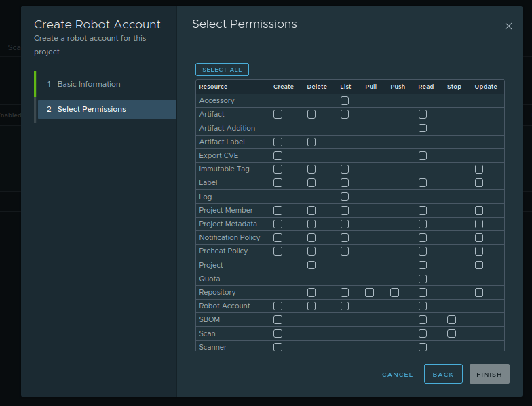Tick Immutable Tag Delete checkbox
This screenshot has height=406, width=532.
(311, 169)
